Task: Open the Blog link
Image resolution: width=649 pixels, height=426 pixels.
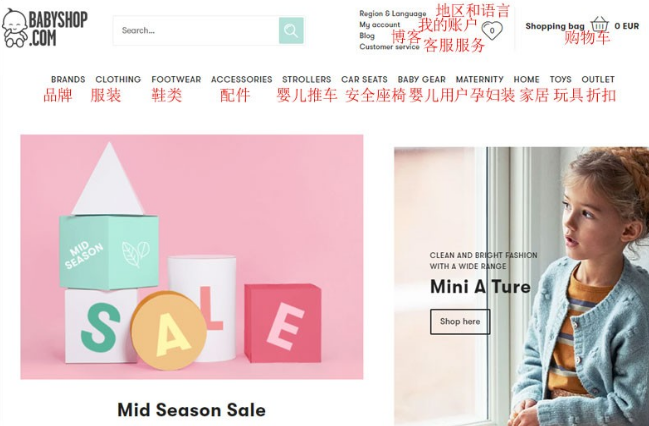Action: [x=367, y=36]
